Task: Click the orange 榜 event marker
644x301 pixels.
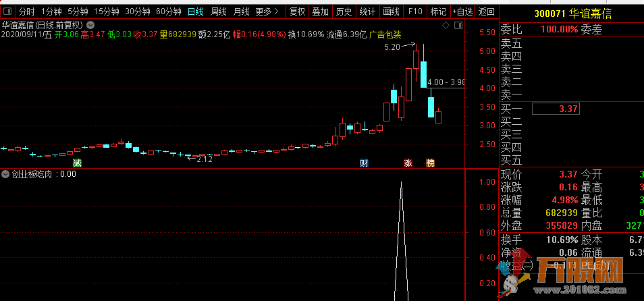Action: click(x=430, y=163)
